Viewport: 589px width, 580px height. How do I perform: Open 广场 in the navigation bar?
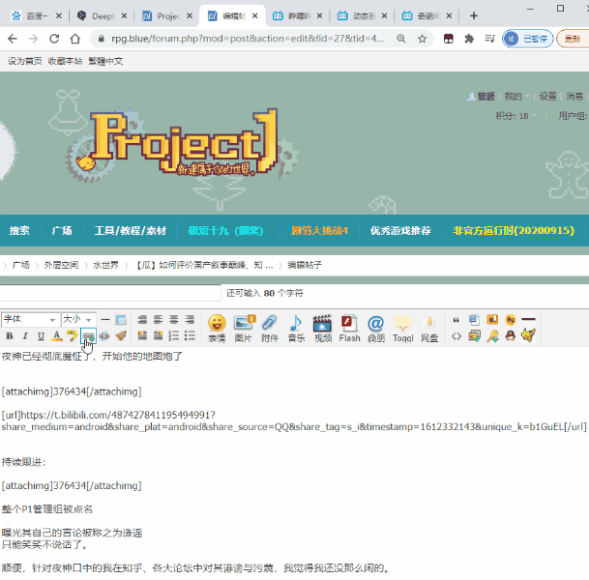tap(62, 230)
